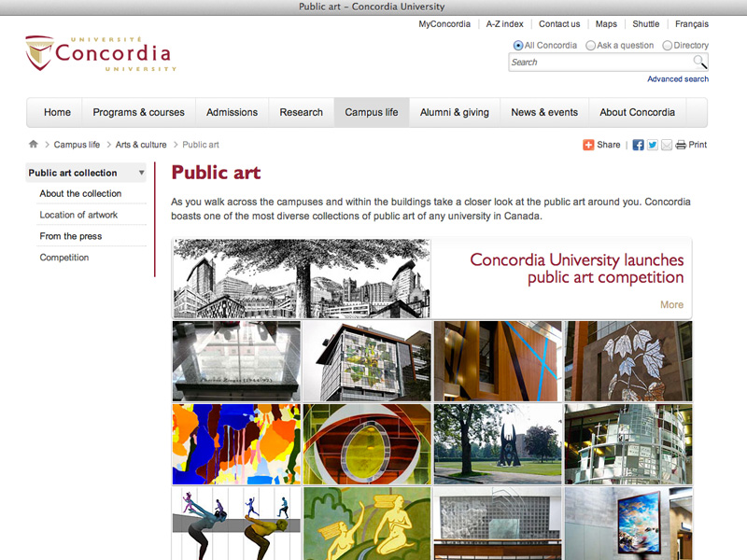This screenshot has height=560, width=747.
Task: Go to the Admissions tab
Action: click(232, 112)
